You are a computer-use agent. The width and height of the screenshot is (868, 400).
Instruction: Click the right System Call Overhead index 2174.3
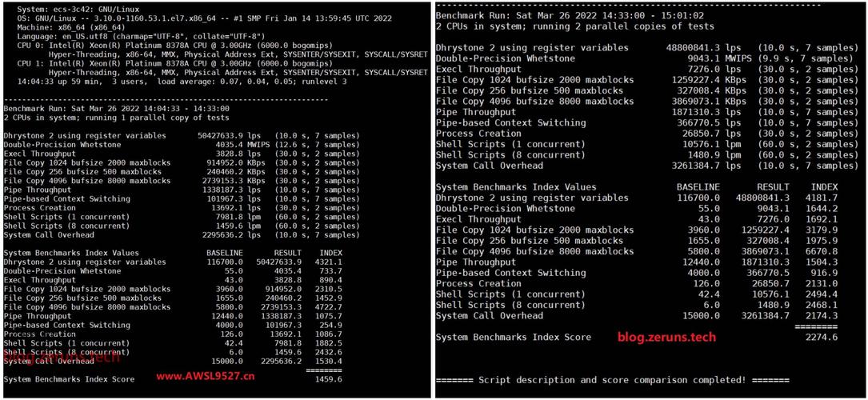[822, 316]
